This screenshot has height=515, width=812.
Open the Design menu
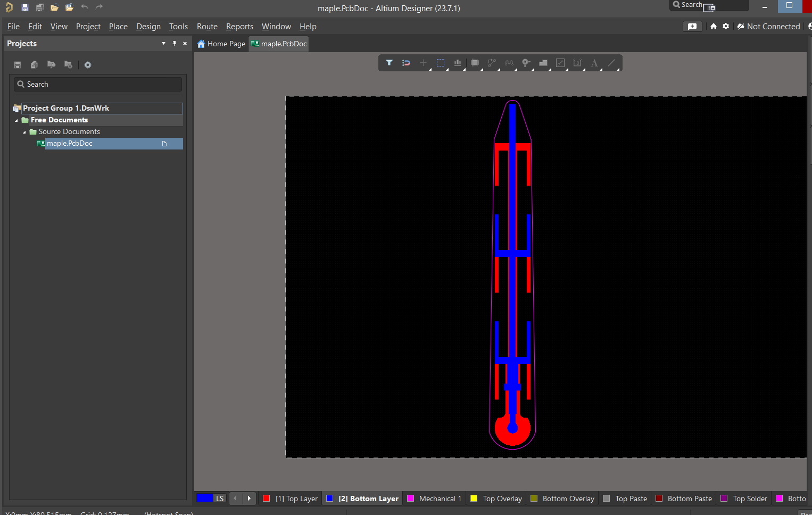(148, 27)
